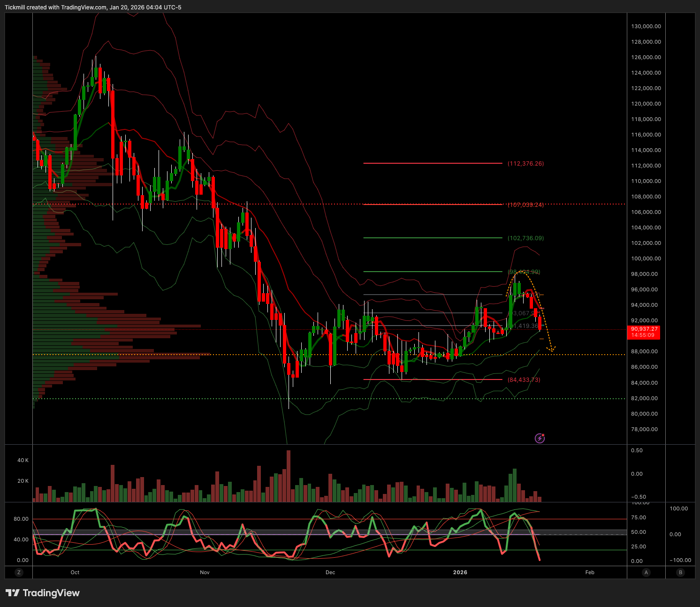This screenshot has height=607, width=700.
Task: Click the orange dashed arrowhead projection tip
Action: [x=553, y=349]
